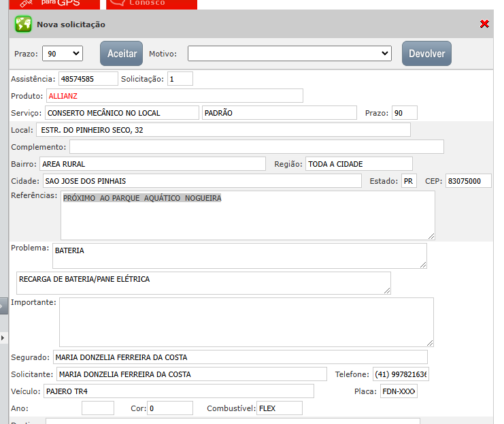This screenshot has height=424, width=504.
Task: Click the empty Complemento field
Action: coord(256,147)
